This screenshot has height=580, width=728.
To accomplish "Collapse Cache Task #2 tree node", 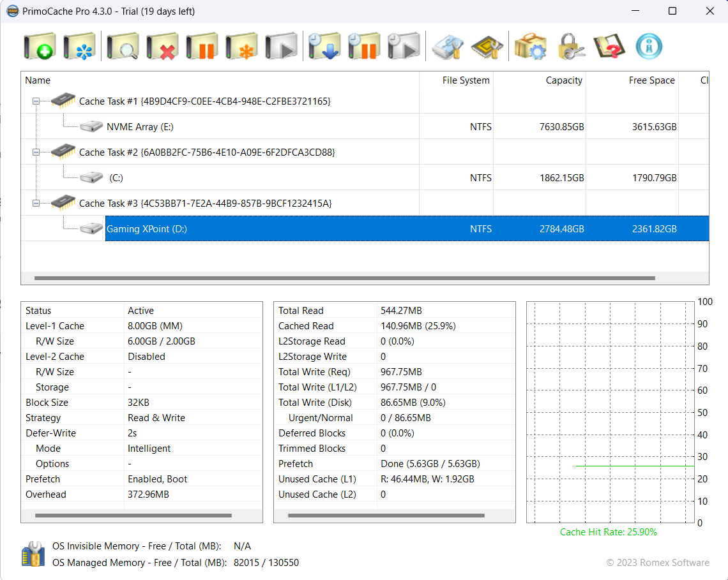I will [36, 152].
